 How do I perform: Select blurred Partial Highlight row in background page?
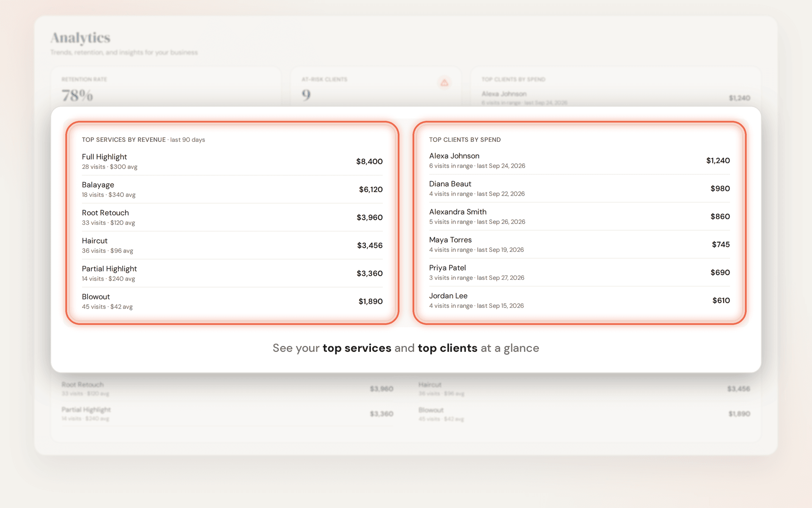click(x=228, y=414)
